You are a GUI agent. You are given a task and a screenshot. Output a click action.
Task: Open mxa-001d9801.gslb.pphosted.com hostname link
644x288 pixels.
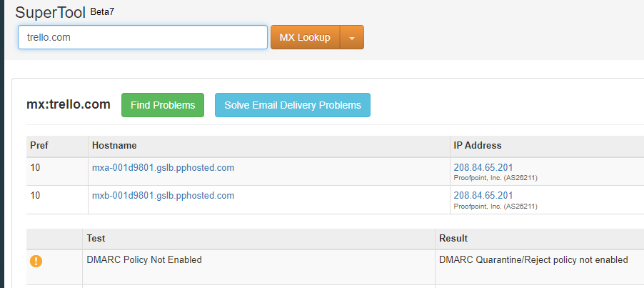tap(163, 168)
